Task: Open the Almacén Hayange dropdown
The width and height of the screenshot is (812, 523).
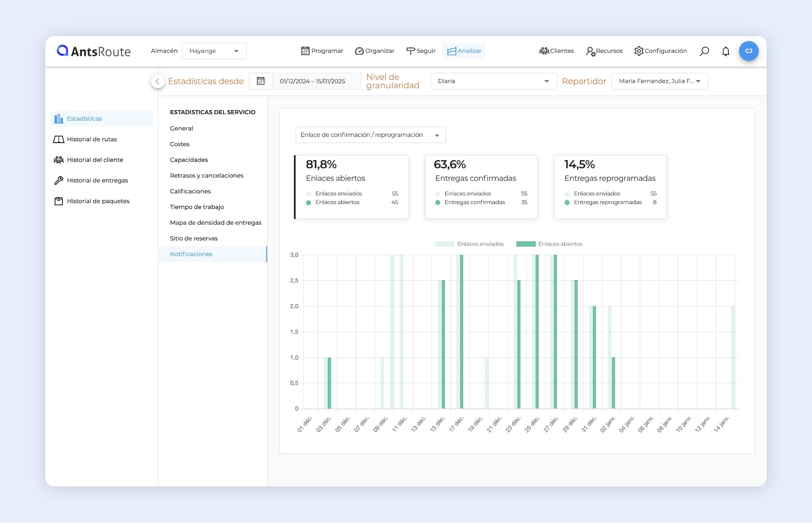Action: click(214, 51)
